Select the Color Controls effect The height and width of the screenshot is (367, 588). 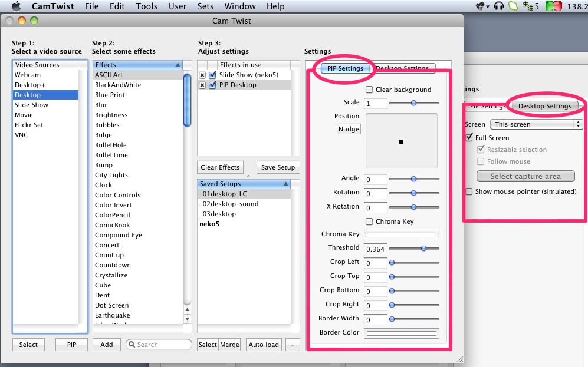pos(138,195)
